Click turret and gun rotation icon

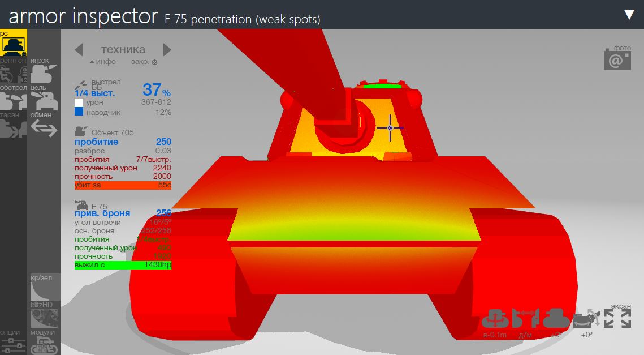pos(586,319)
